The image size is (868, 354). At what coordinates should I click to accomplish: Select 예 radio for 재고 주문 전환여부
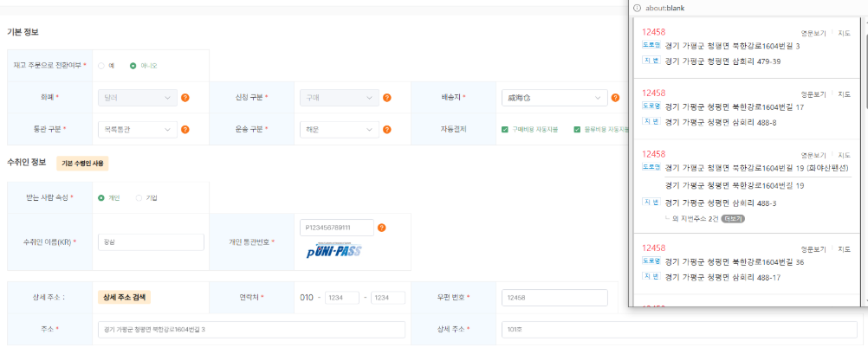[101, 65]
